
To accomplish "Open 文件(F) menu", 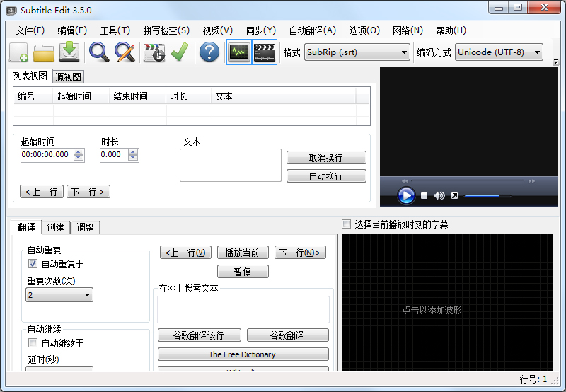I will (30, 30).
